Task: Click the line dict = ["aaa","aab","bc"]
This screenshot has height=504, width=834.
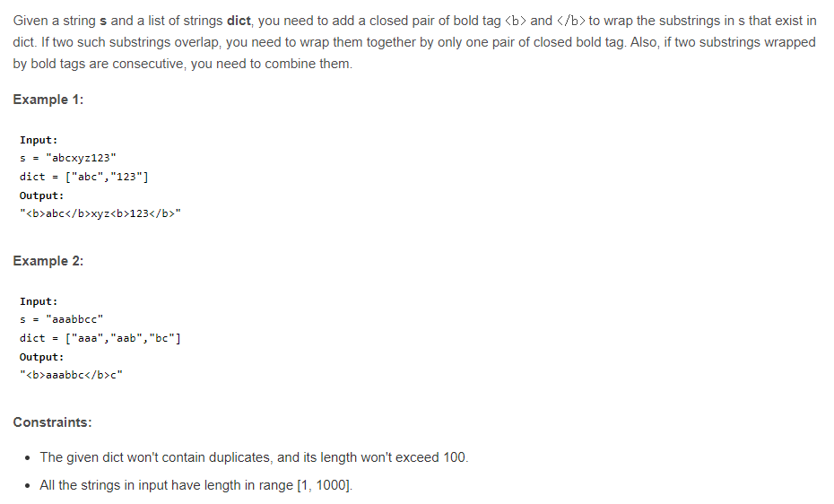Action: click(x=100, y=338)
